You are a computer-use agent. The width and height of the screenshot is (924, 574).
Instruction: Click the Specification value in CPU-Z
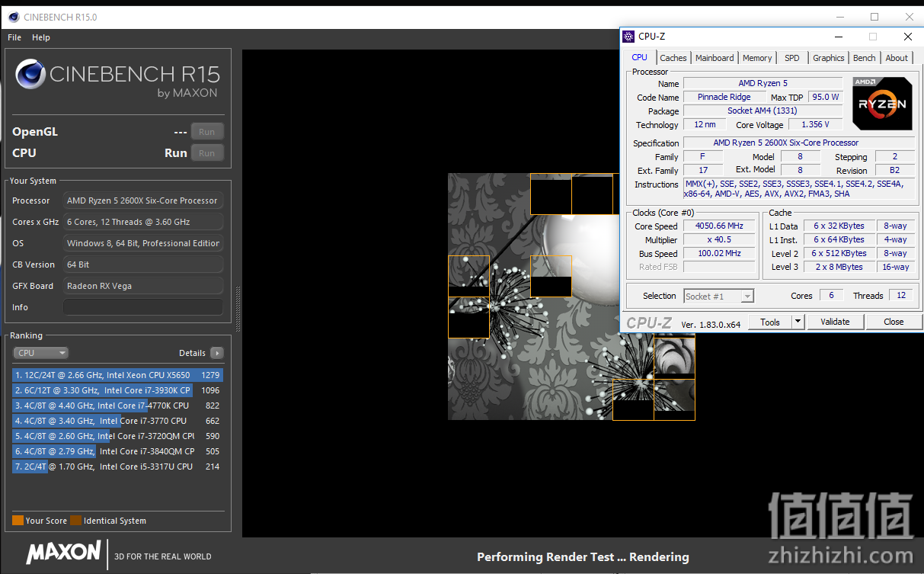[x=799, y=143]
